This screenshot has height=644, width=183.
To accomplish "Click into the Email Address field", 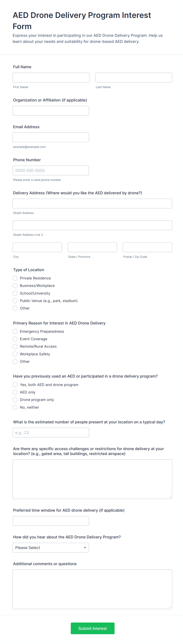I will tap(51, 137).
